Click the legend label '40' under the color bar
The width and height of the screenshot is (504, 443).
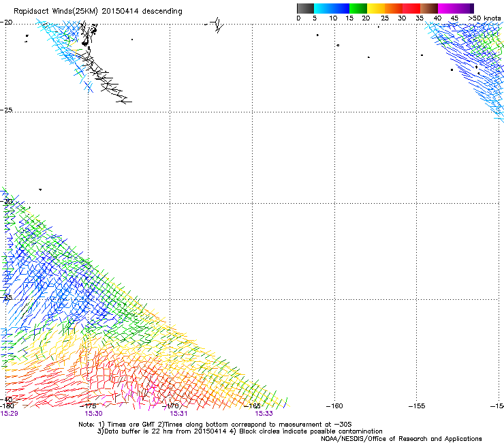(437, 18)
